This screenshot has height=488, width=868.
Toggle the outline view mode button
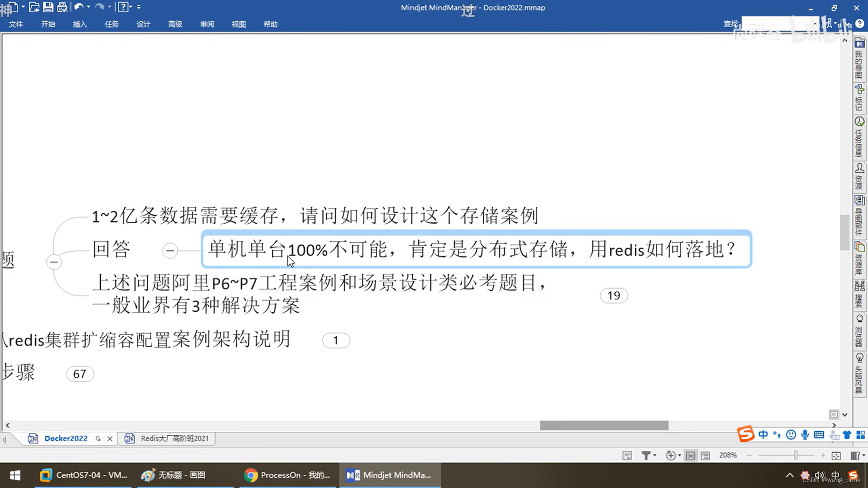tap(705, 455)
